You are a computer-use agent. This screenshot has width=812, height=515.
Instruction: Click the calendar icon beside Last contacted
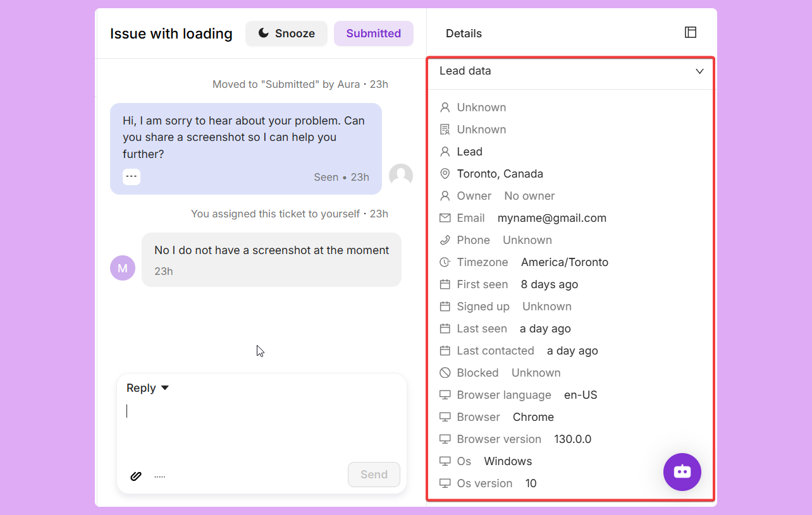pos(445,351)
